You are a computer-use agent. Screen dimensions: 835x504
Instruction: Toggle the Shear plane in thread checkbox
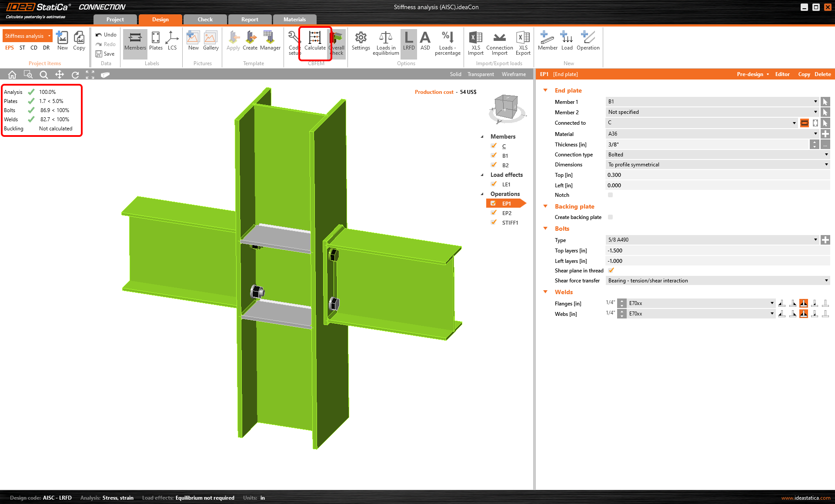(x=611, y=270)
